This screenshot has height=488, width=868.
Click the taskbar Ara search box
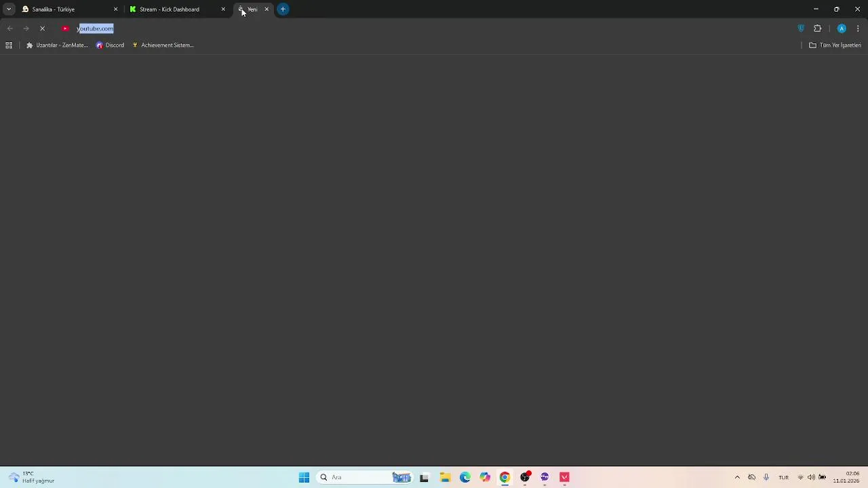pos(365,477)
